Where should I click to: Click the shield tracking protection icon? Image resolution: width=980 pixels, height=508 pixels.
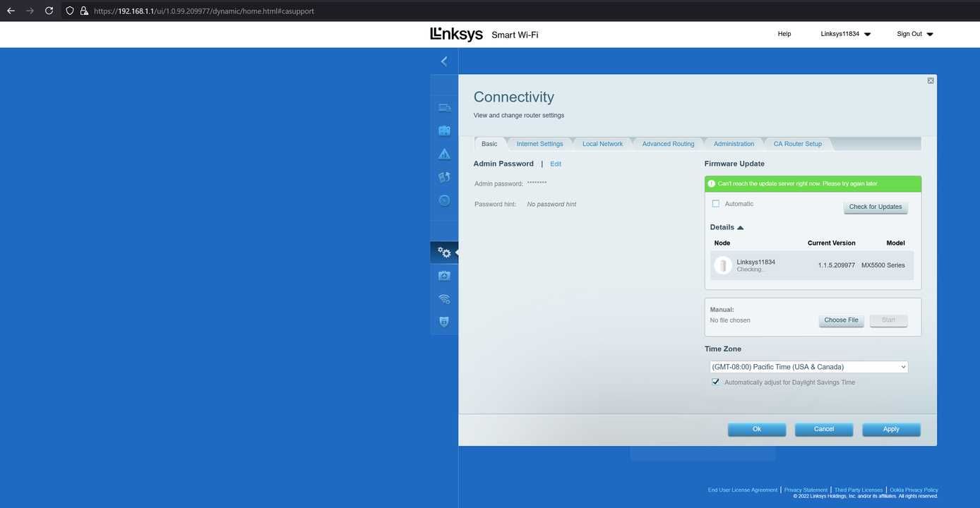pyautogui.click(x=70, y=11)
